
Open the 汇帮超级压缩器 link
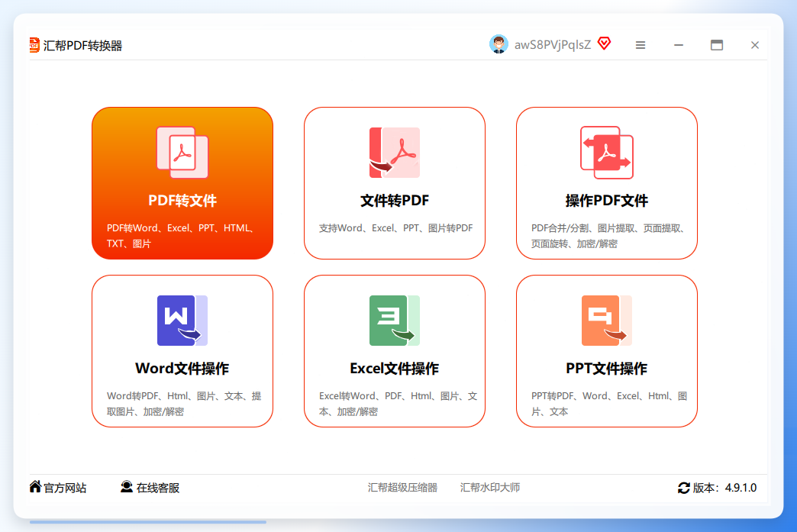402,488
